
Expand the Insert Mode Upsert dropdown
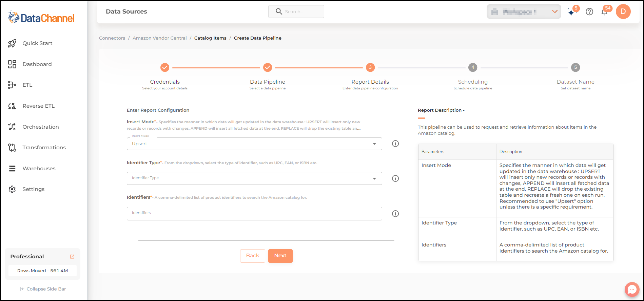[x=254, y=144]
